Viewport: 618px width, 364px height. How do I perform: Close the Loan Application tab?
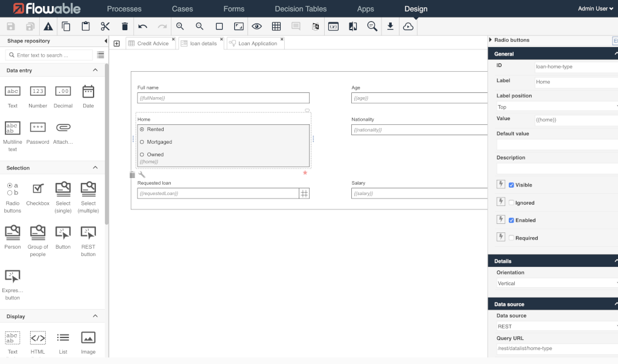281,39
